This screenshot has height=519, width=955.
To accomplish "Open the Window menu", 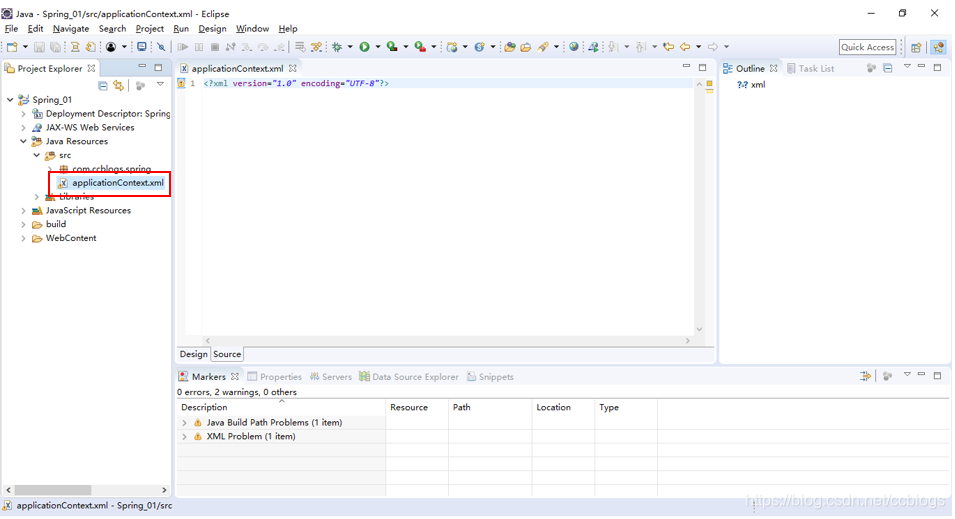I will [x=252, y=29].
